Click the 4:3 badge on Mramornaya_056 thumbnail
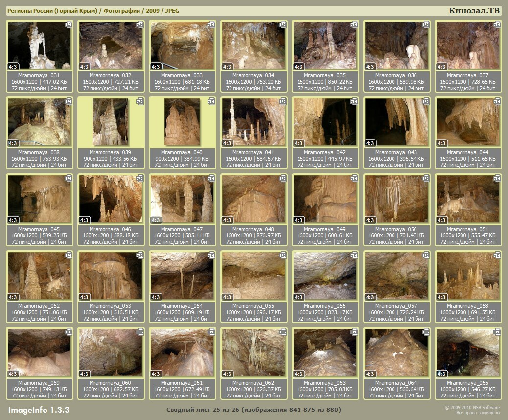This screenshot has height=420, width=508. (299, 297)
